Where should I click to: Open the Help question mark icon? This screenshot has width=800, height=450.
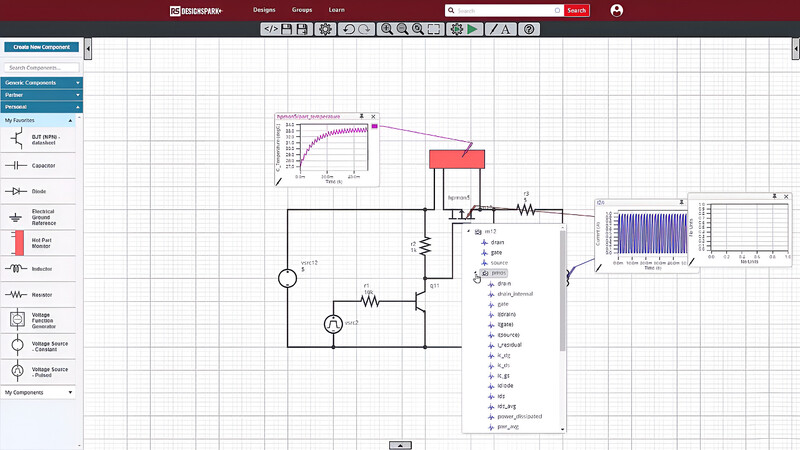(530, 30)
